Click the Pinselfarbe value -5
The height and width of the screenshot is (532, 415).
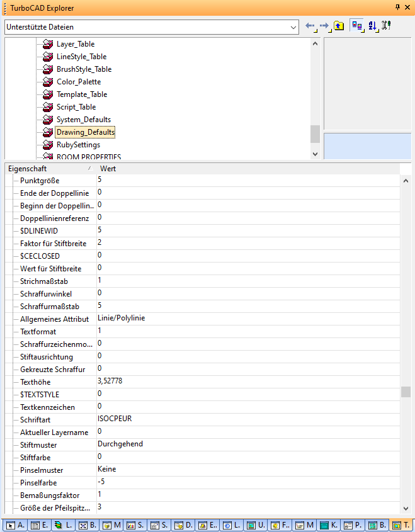click(x=101, y=482)
